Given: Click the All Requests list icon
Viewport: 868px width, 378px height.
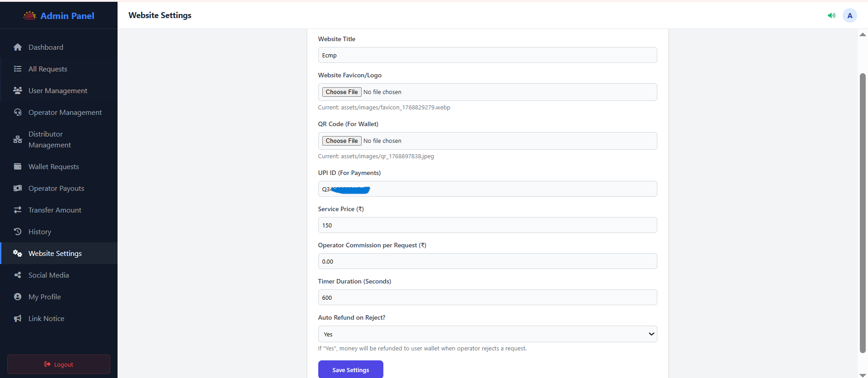Looking at the screenshot, I should [x=18, y=69].
